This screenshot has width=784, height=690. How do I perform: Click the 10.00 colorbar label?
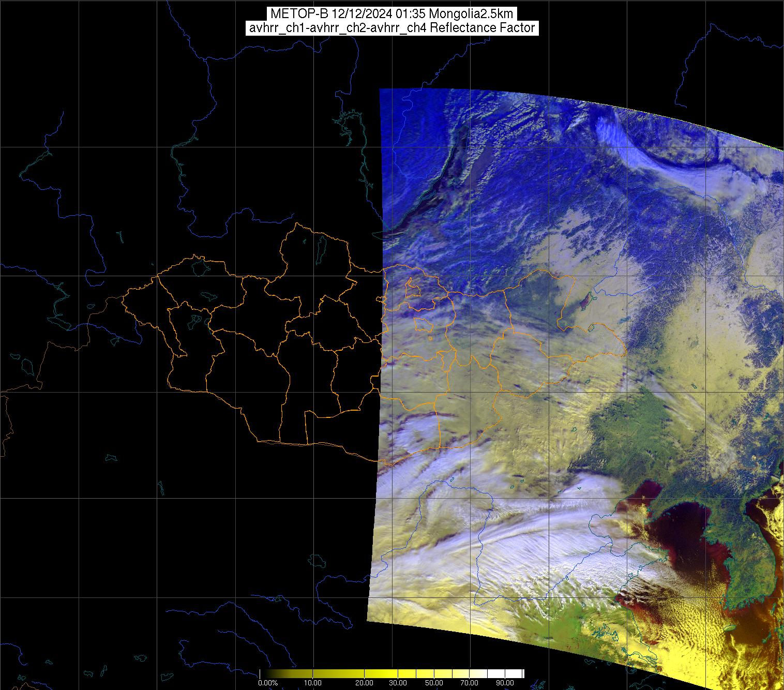(313, 683)
